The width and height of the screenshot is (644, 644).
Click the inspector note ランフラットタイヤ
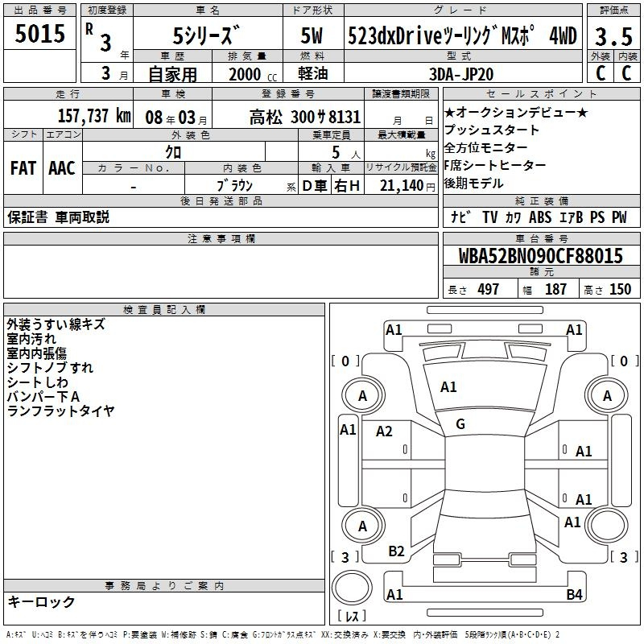60,411
